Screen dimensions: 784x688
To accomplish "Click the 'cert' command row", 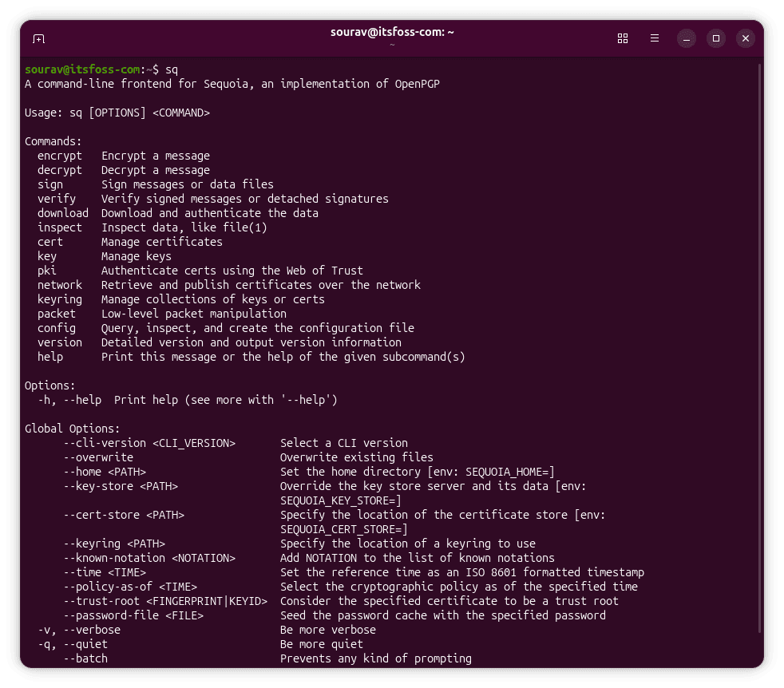I will click(x=130, y=242).
